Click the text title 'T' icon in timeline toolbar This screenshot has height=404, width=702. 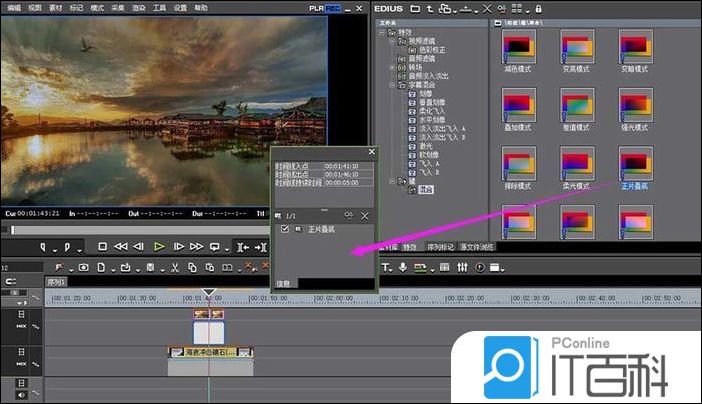coord(387,267)
